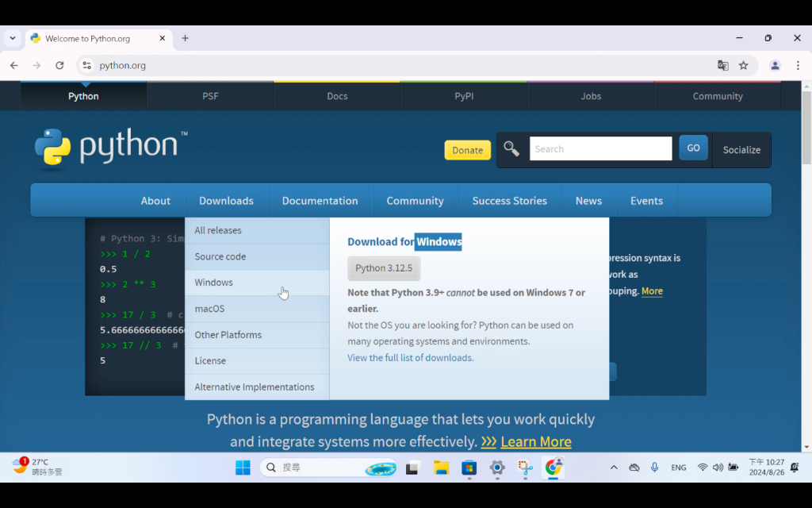The image size is (812, 508).
Task: Click the Chrome back arrow
Action: (14, 65)
